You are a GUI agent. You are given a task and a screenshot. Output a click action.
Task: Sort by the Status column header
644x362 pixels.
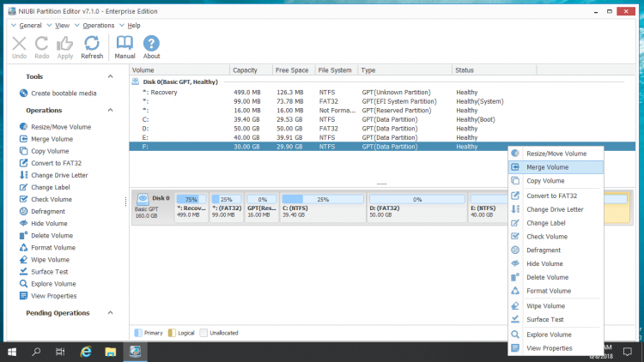coord(494,70)
